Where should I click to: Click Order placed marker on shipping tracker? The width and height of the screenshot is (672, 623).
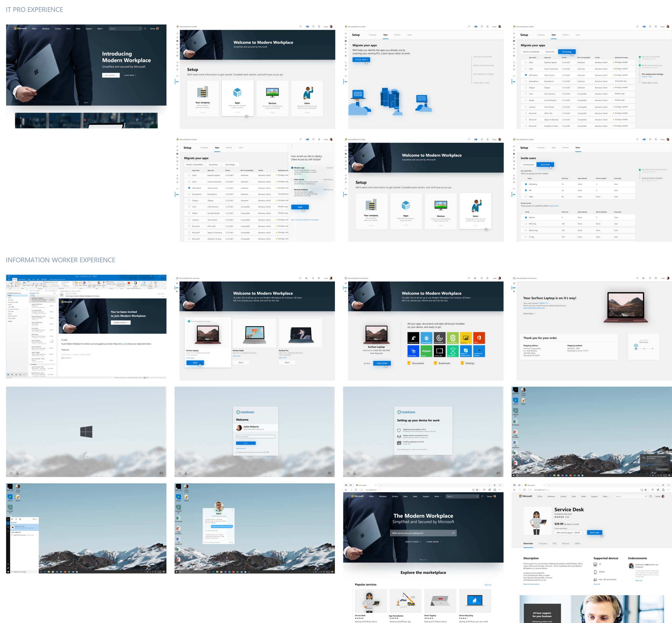coord(636,348)
